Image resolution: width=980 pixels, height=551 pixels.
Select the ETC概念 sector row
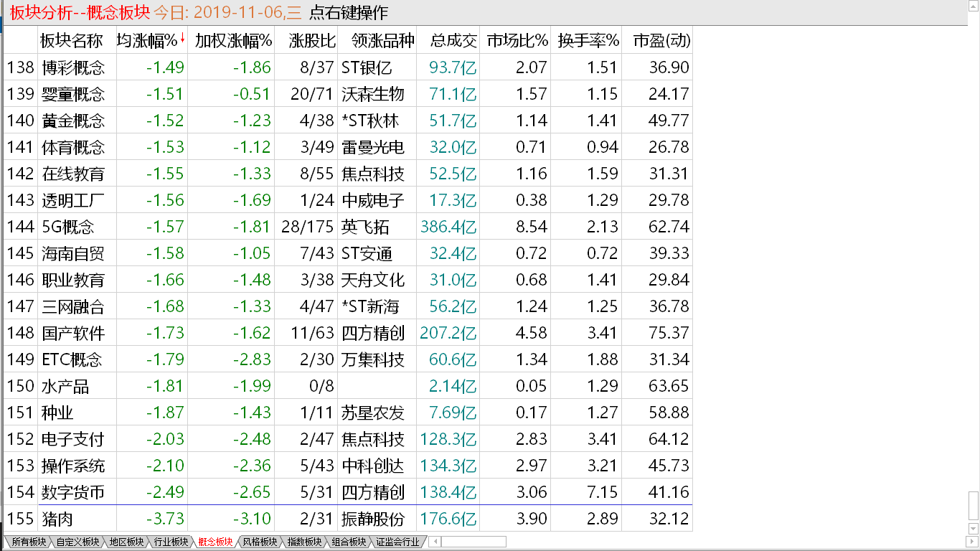[348, 359]
